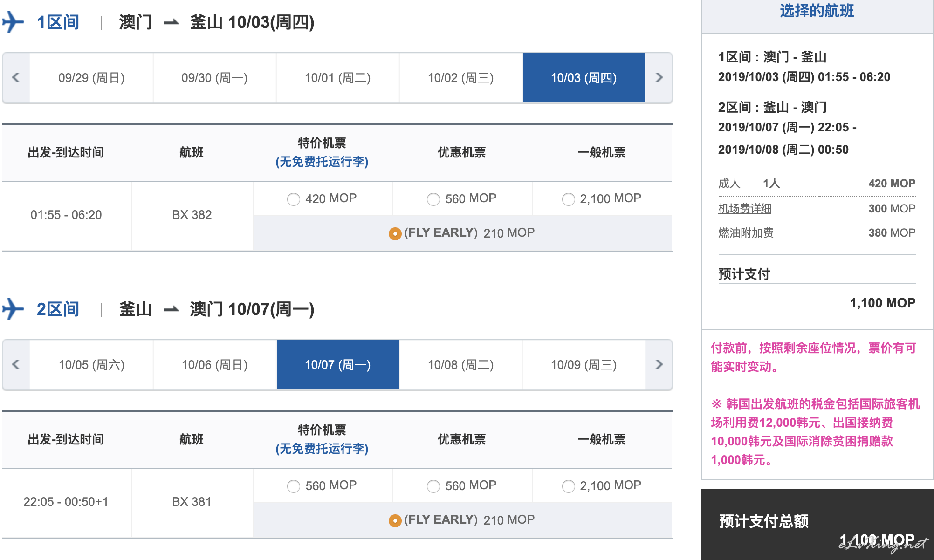Switch the return date to 10/08 (周二)
934x560 pixels.
coord(461,365)
